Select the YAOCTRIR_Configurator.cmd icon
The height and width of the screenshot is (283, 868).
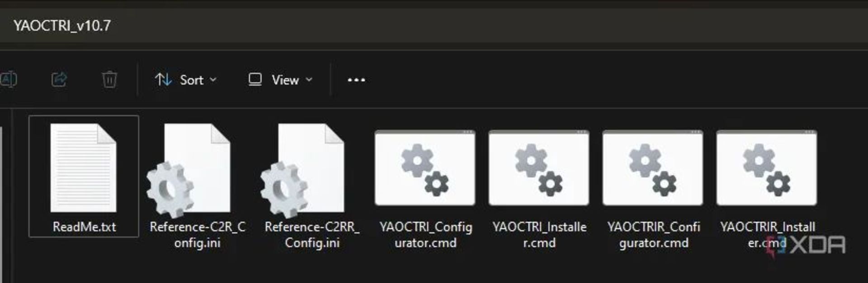coord(653,168)
